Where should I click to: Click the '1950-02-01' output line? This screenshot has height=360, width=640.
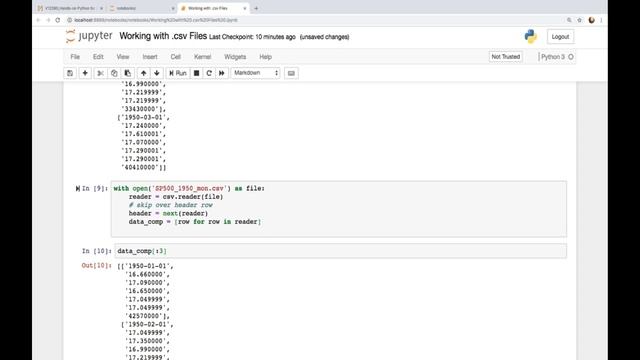147,324
